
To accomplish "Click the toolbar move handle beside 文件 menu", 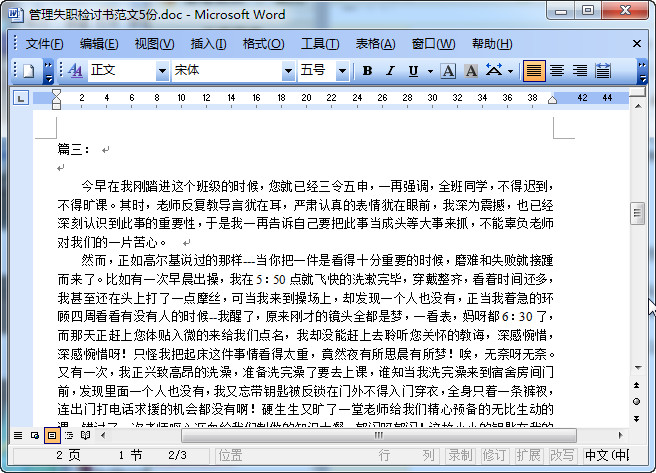I will (15, 43).
